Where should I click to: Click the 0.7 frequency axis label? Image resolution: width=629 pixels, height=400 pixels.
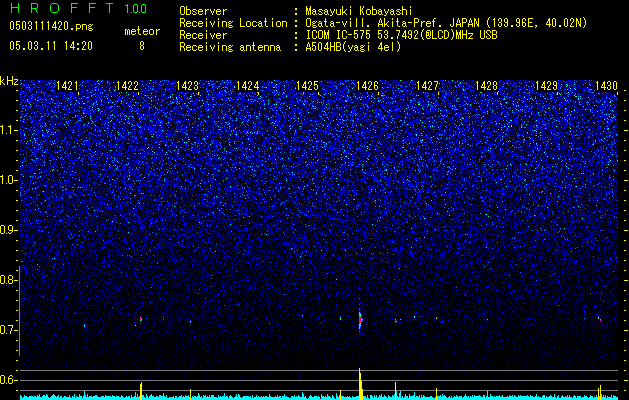(x=8, y=330)
